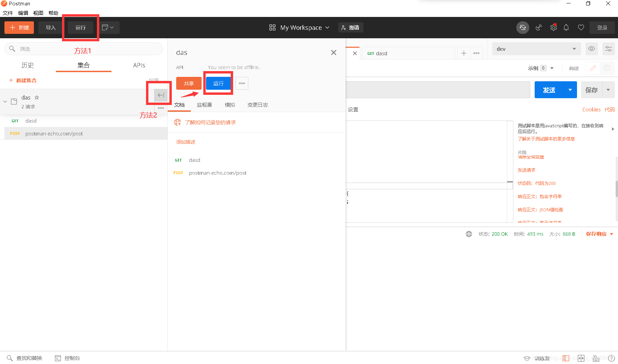Click the network globe icon in response bar

469,234
